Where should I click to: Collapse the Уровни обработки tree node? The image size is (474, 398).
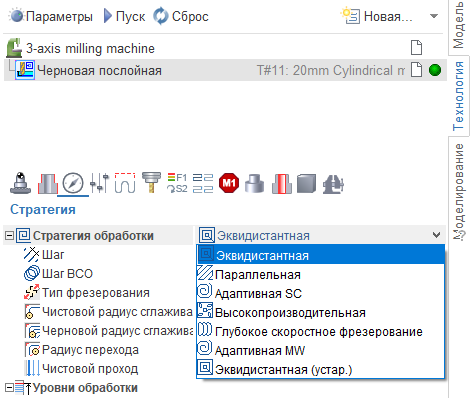9,388
